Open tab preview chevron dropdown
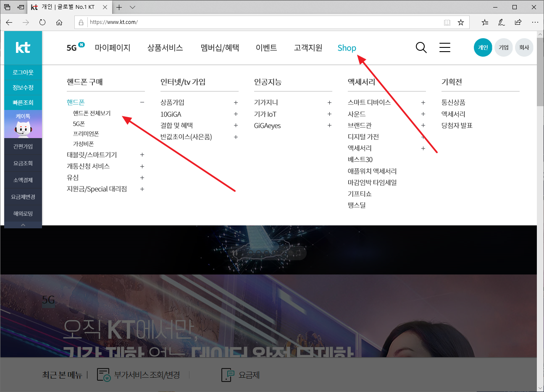 coord(133,7)
